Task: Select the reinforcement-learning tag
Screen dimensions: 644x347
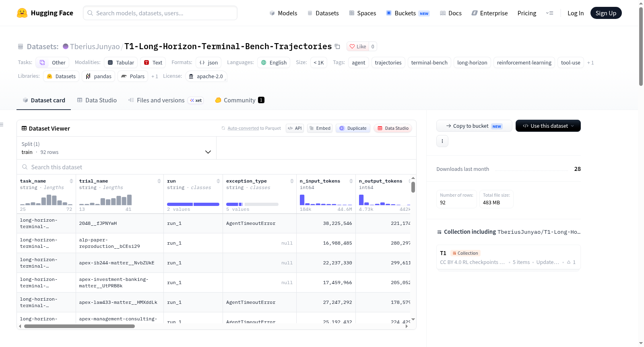Action: coord(524,62)
